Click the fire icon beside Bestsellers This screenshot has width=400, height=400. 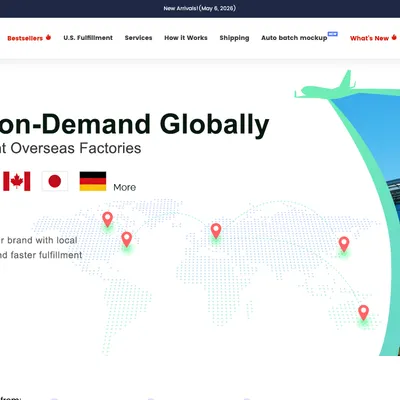(x=48, y=37)
